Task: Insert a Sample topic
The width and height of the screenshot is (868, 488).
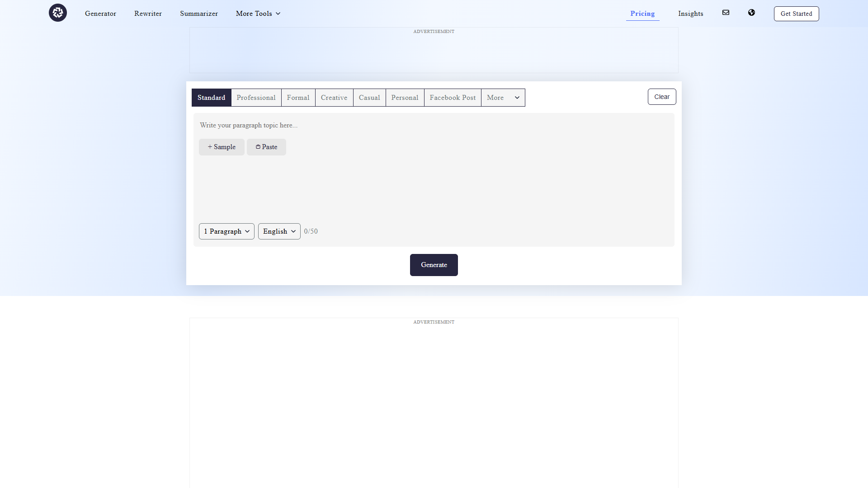Action: point(222,147)
